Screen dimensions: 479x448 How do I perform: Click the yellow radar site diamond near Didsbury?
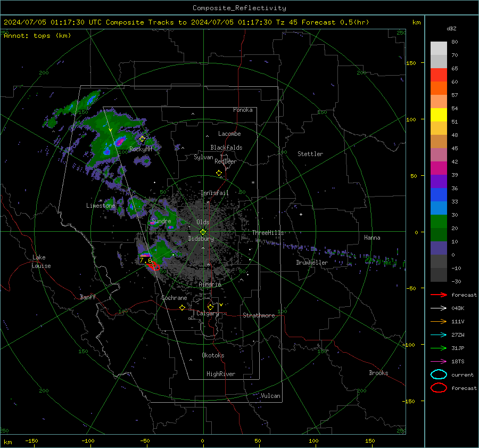click(203, 232)
